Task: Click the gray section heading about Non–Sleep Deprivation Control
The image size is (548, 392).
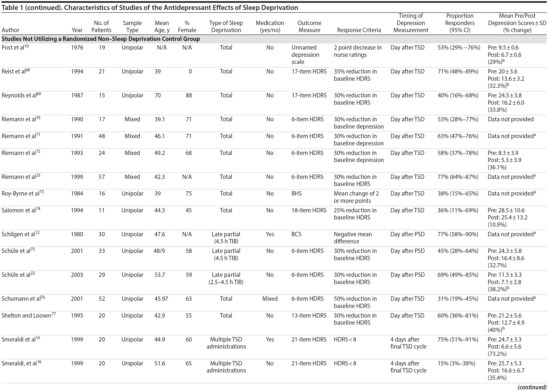Action: tap(101, 39)
